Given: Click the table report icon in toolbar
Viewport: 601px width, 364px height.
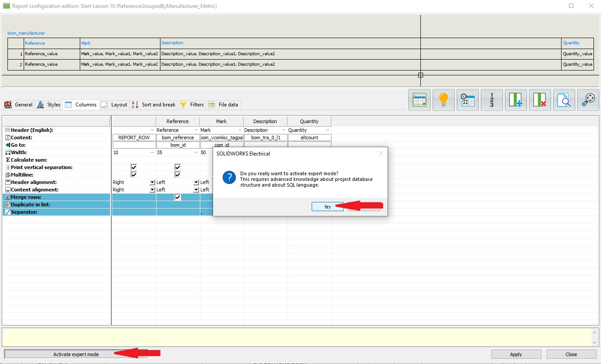Looking at the screenshot, I should [x=420, y=100].
